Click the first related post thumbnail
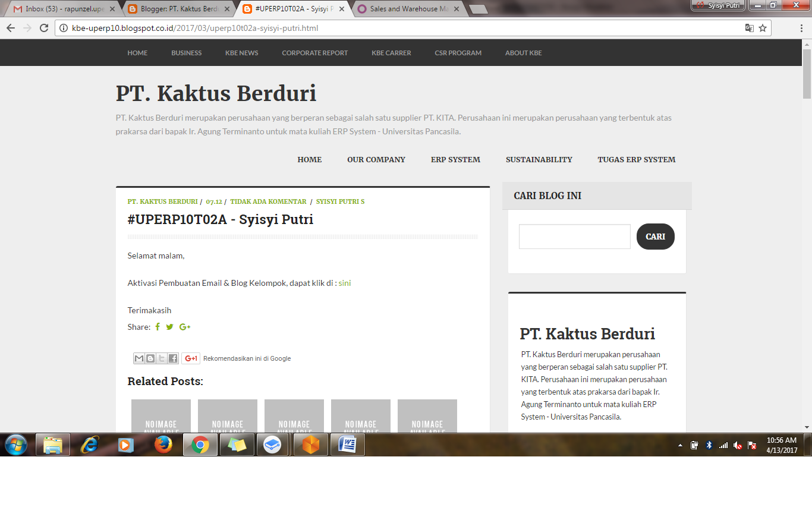 (x=161, y=416)
